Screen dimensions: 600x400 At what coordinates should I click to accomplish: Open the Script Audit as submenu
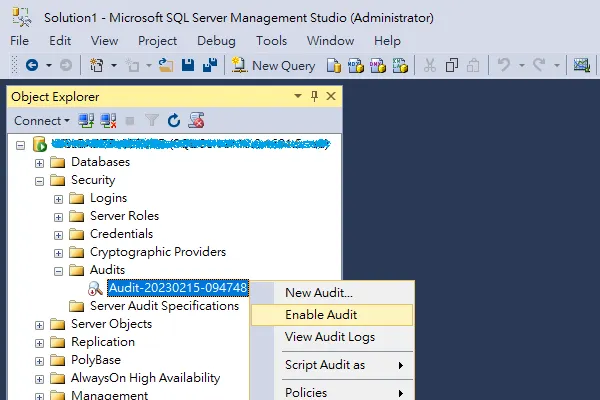(x=333, y=365)
